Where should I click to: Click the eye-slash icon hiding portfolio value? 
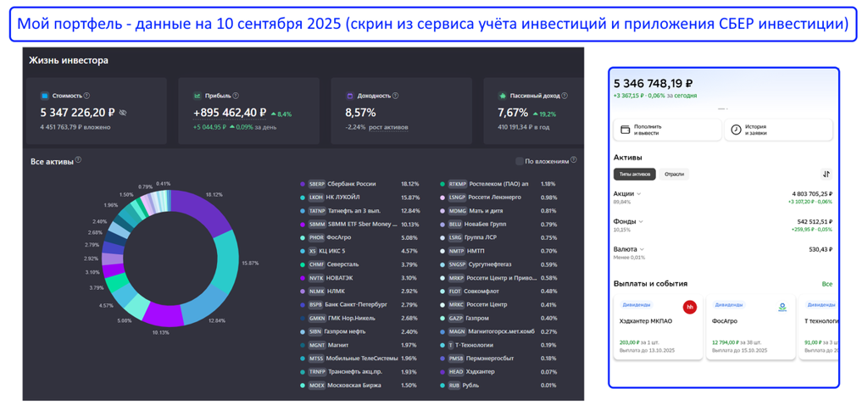[x=123, y=113]
